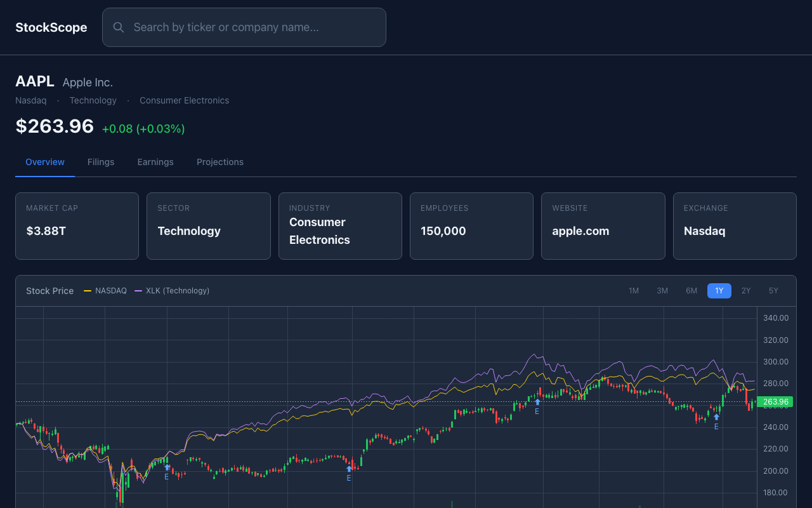Open the Projections tab
The image size is (812, 508).
(220, 162)
